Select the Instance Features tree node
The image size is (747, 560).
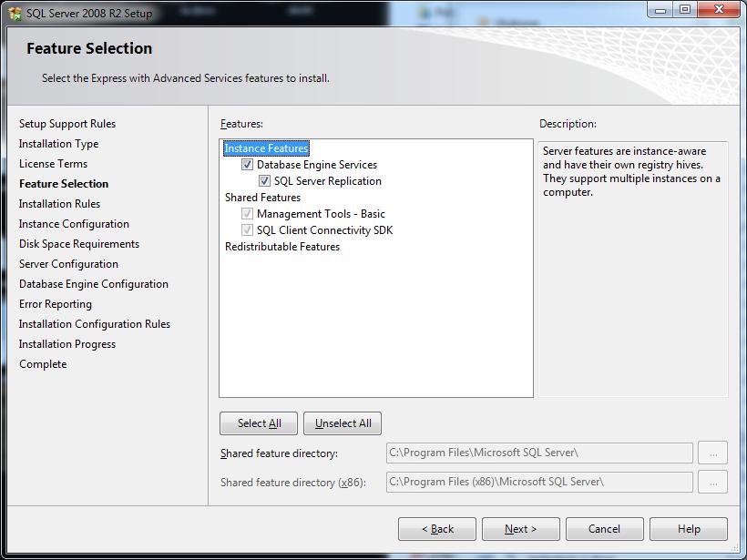266,148
